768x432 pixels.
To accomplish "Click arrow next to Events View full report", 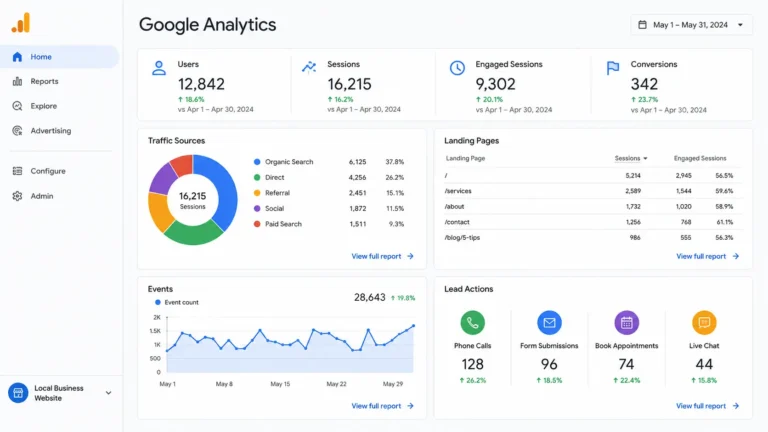I will coord(410,406).
